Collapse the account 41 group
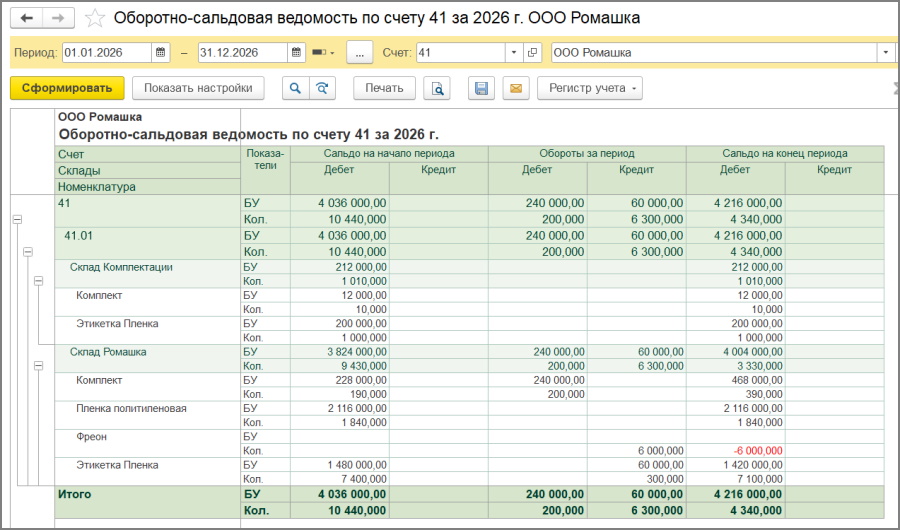 pyautogui.click(x=17, y=220)
